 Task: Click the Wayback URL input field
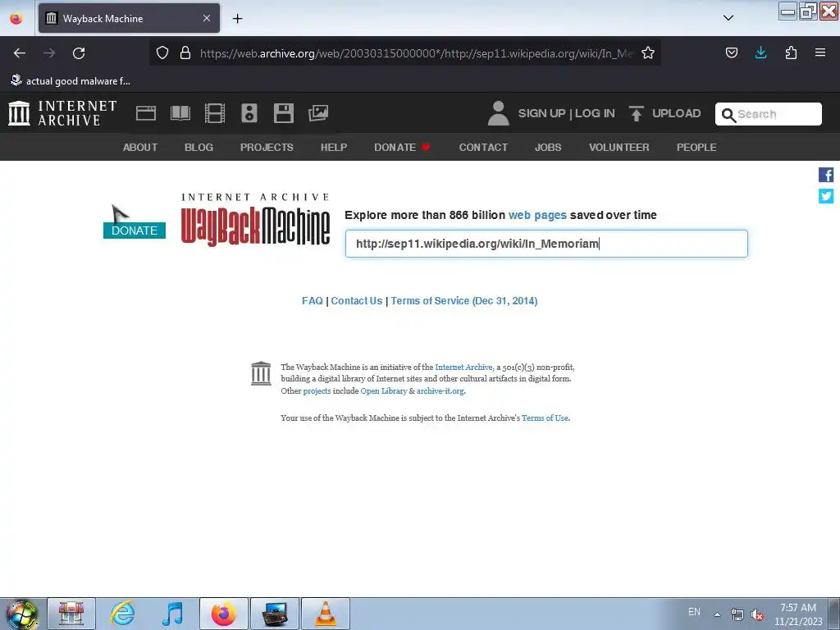pyautogui.click(x=546, y=244)
